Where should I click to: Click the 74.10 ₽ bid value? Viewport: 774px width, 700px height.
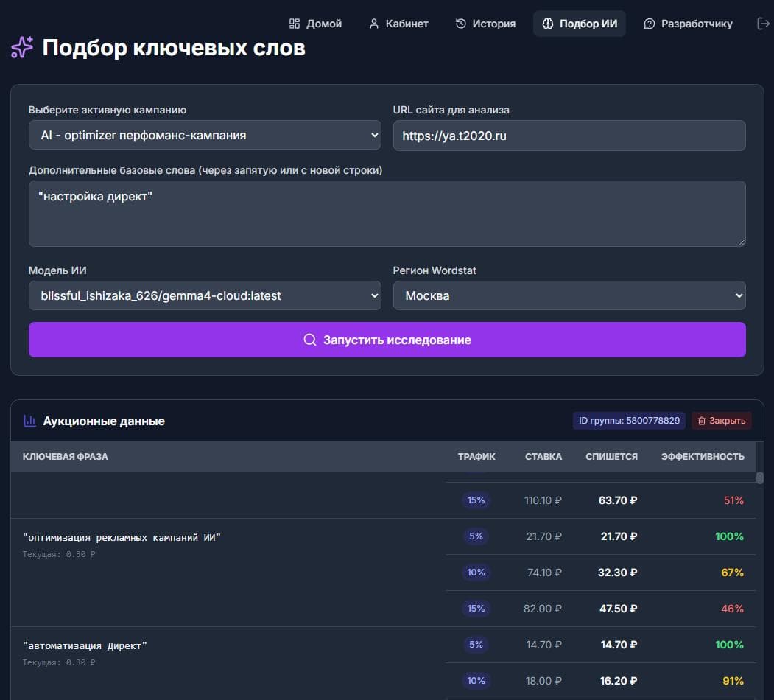544,573
